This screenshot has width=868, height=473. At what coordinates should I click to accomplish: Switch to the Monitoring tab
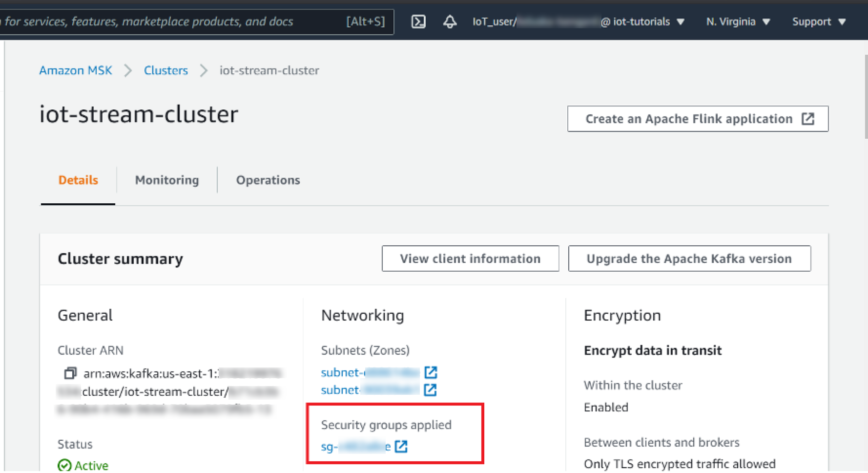(x=167, y=180)
